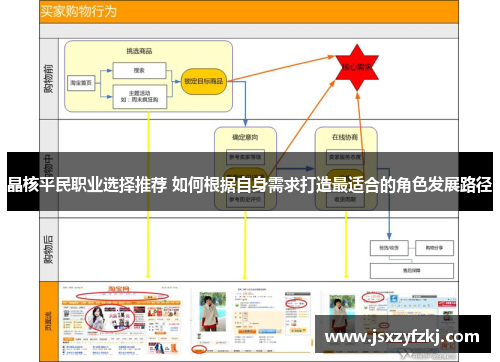
Task: Open the Taobao homepage screenshot thumbnail
Action: point(121,320)
